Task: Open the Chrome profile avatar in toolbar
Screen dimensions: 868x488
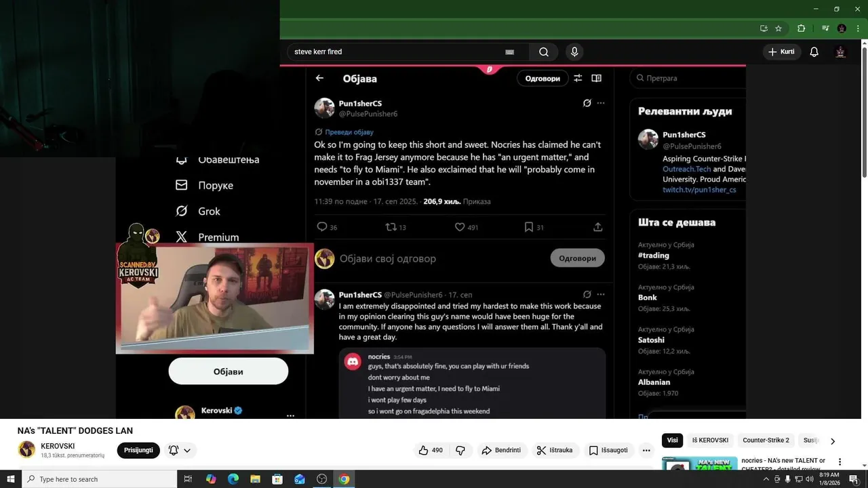Action: 842,28
